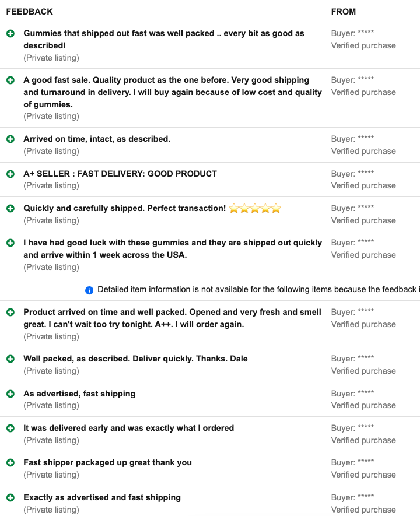Click positive icon beside "Arrived on time, intact"

coord(10,139)
